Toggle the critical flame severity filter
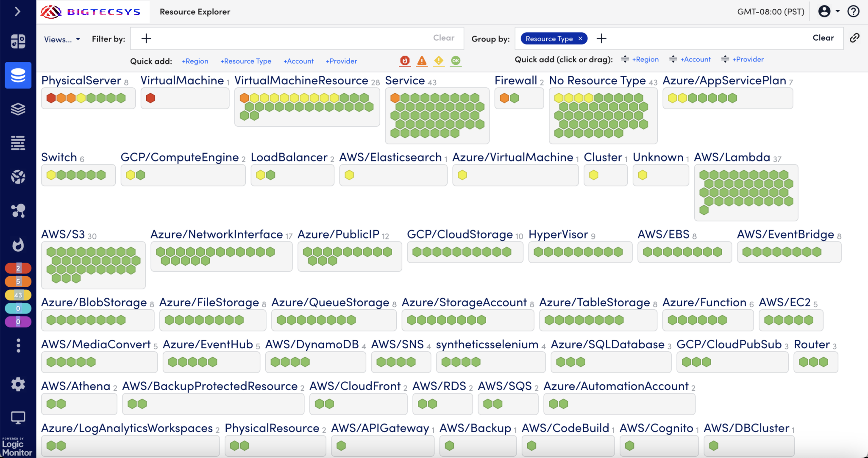 405,61
